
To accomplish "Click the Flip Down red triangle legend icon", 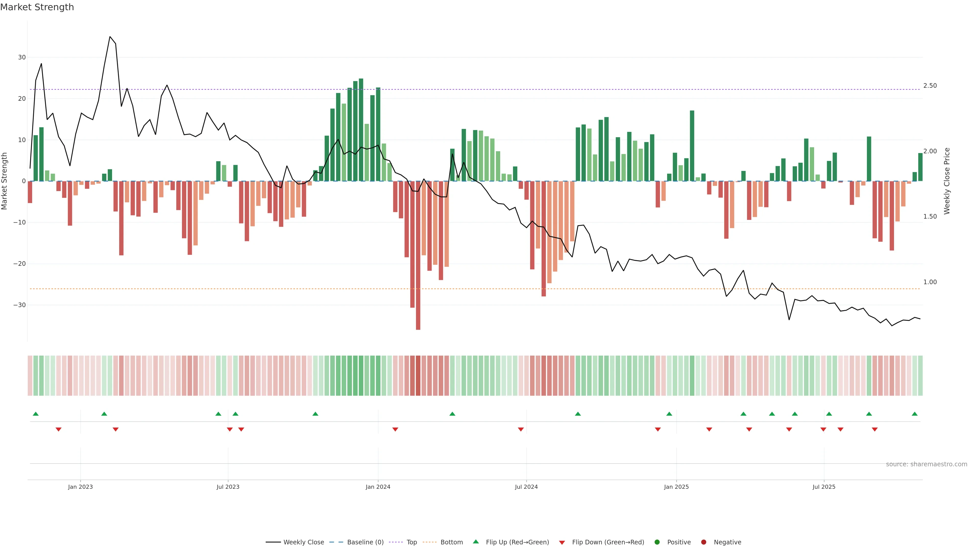I will pos(562,543).
